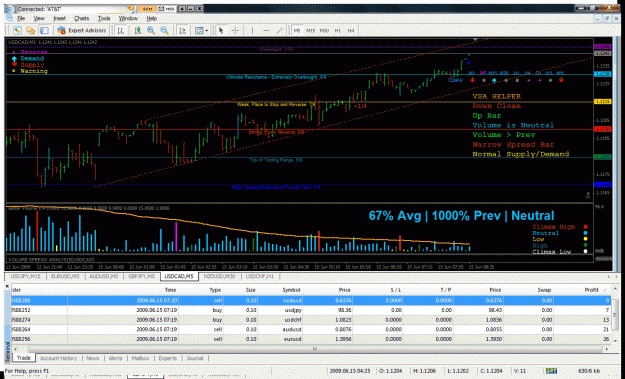This screenshot has height=379, width=625.
Task: Sort orders by the Size column header
Action: [x=250, y=290]
